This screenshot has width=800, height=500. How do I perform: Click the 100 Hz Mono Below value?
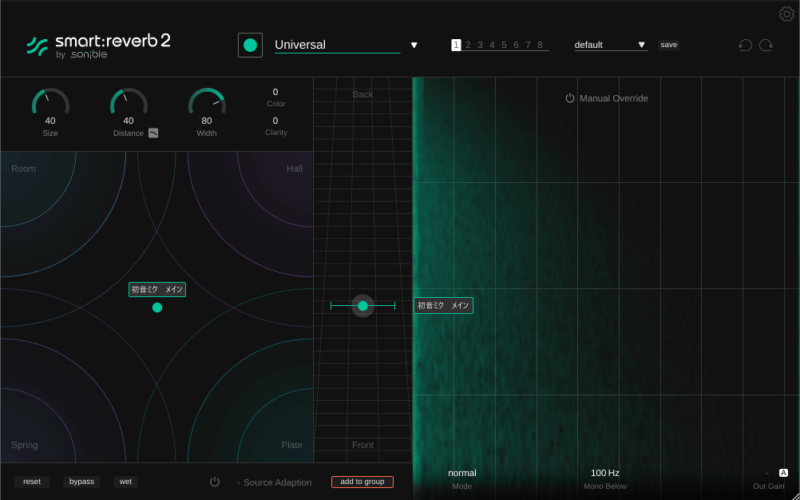click(x=605, y=473)
